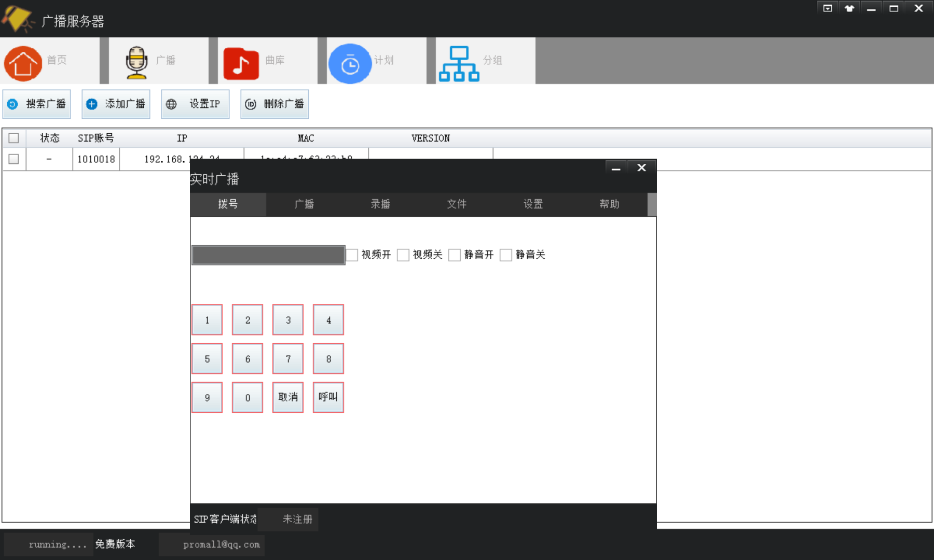Open the 帮助 help tab
Image resolution: width=934 pixels, height=560 pixels.
coord(609,204)
